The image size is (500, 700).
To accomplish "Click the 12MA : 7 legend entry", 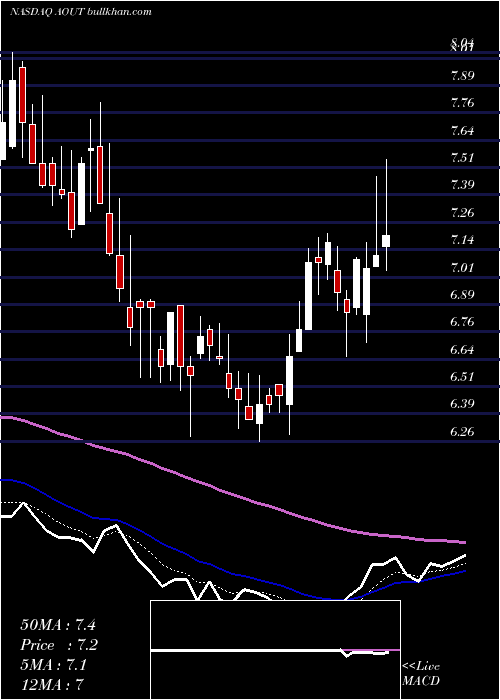I will [53, 684].
